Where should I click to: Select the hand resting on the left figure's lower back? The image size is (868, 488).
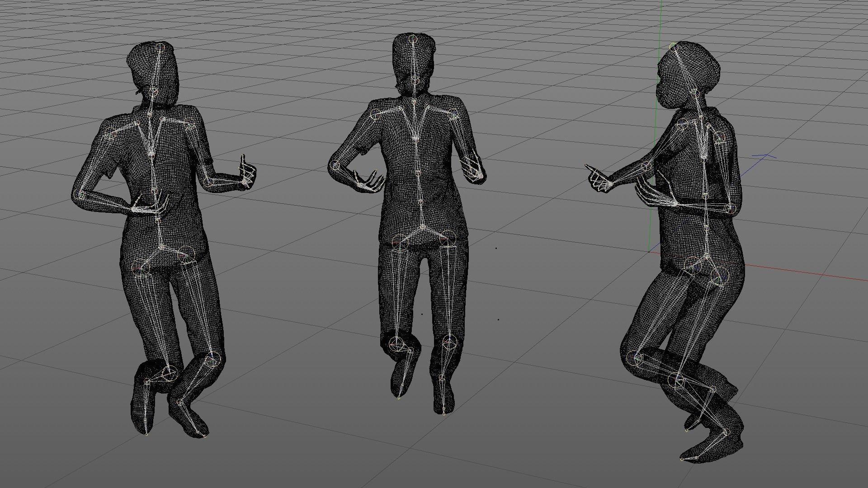[x=151, y=206]
